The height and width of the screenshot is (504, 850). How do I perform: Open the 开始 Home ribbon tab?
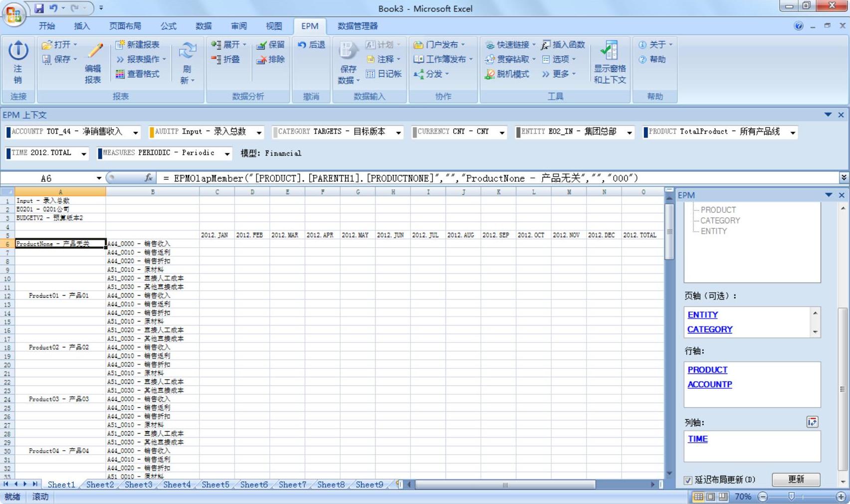[x=47, y=26]
